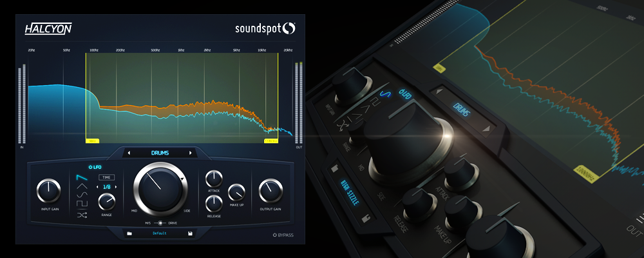
Task: Click the RELEASE knob in flat view
Action: [x=214, y=204]
